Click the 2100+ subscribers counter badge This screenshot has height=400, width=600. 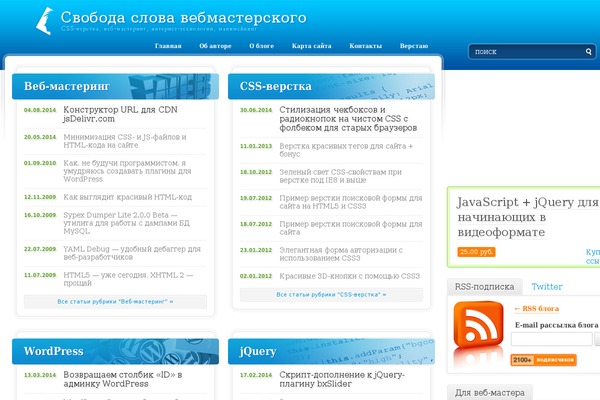[543, 360]
